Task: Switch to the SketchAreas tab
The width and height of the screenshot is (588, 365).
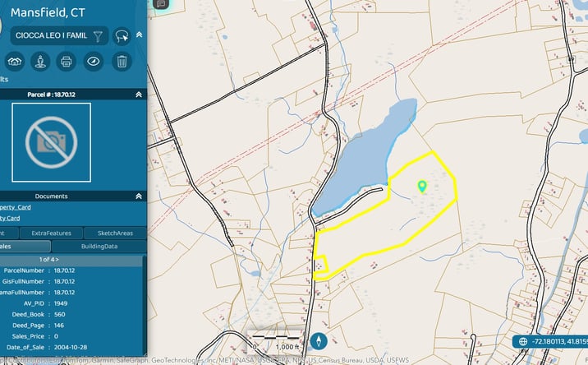Action: point(115,233)
